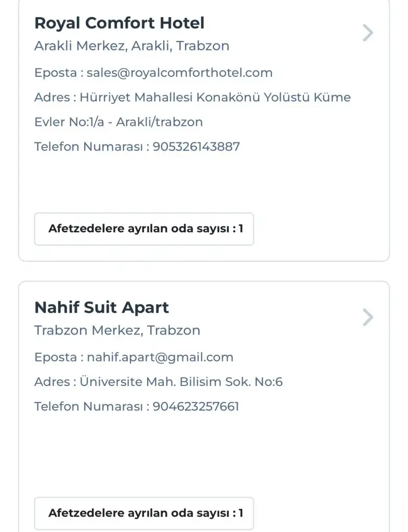Click 'Eposta' label in Nahif Suit card

tap(56, 357)
